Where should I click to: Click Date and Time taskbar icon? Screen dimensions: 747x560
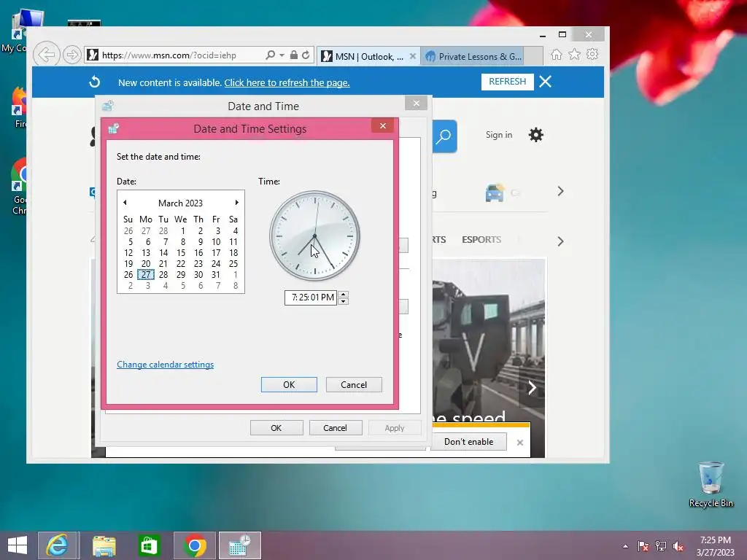click(239, 545)
